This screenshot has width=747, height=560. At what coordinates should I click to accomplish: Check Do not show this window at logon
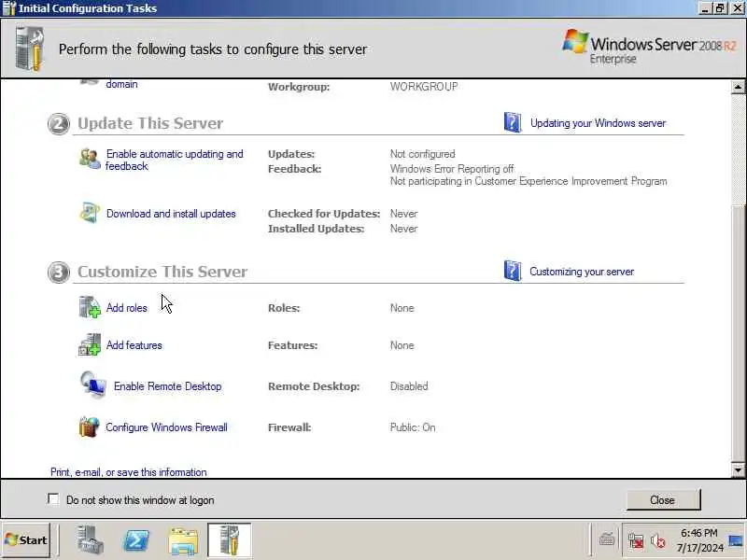[53, 499]
